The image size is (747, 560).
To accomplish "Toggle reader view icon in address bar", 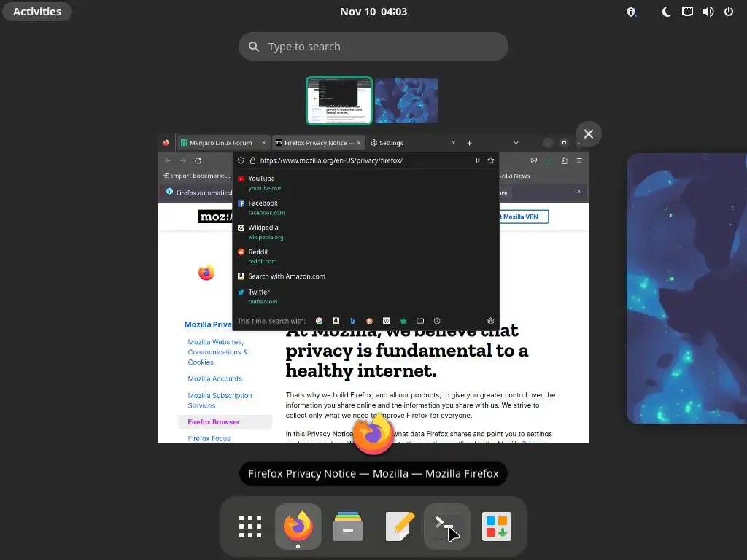I will (479, 160).
